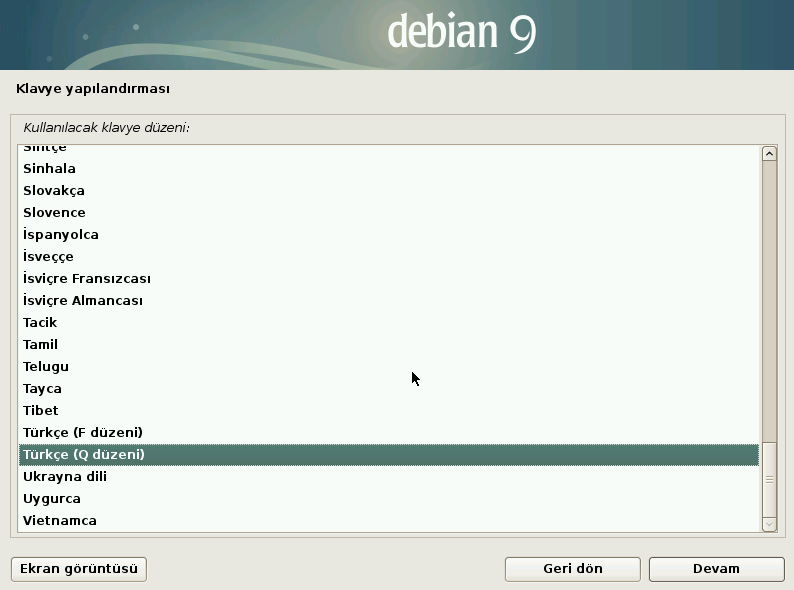The width and height of the screenshot is (794, 590).
Task: Pick İsviçre Almancası layout
Action: [389, 301]
